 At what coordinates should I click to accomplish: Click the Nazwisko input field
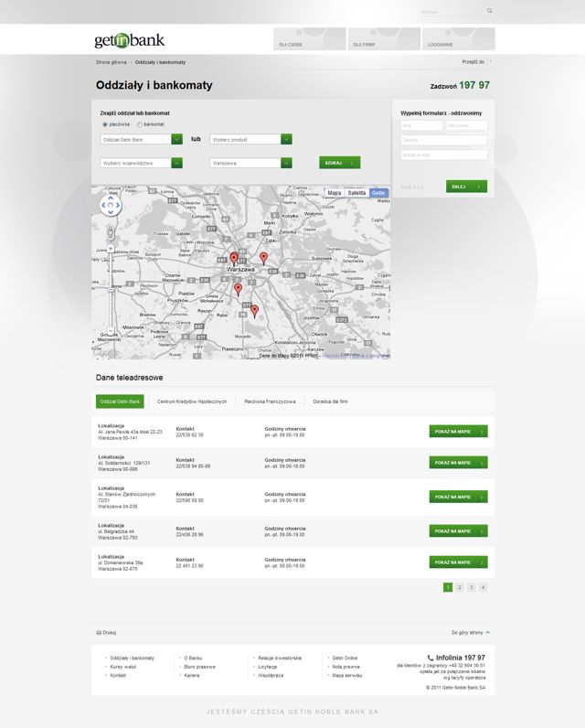coord(466,125)
